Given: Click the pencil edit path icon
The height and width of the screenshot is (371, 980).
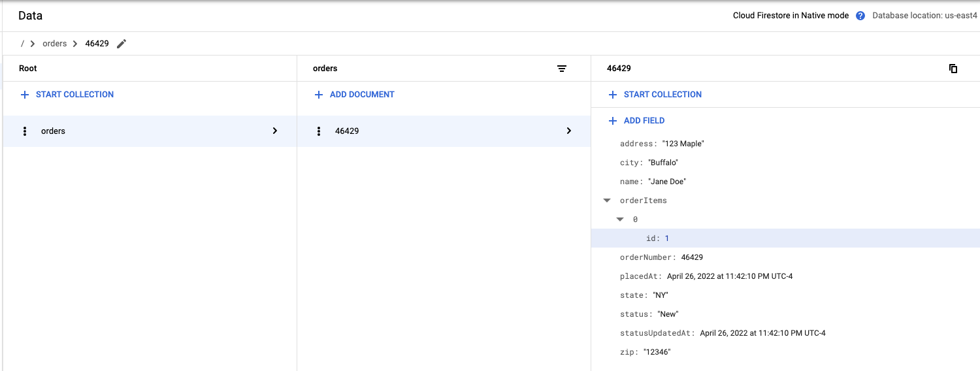Looking at the screenshot, I should (x=122, y=44).
